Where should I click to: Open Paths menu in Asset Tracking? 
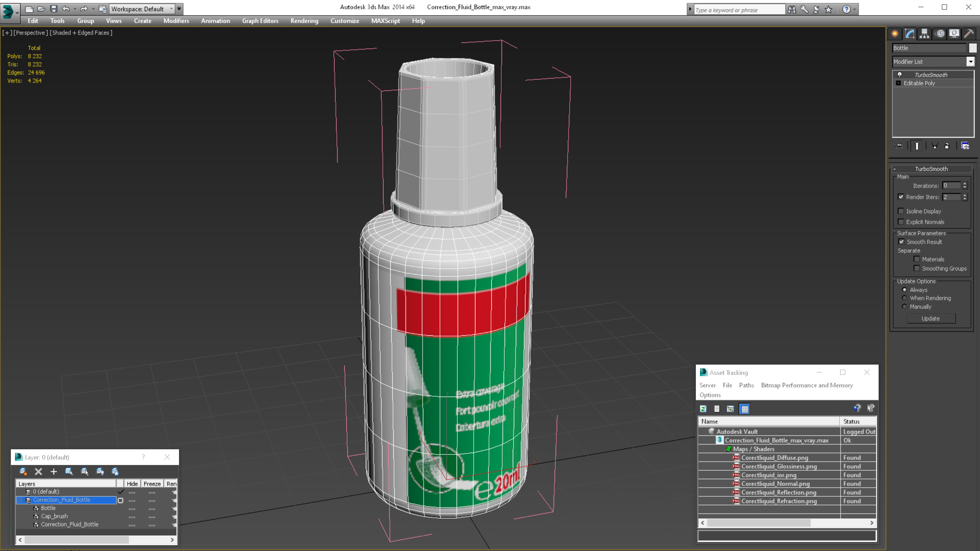[747, 385]
